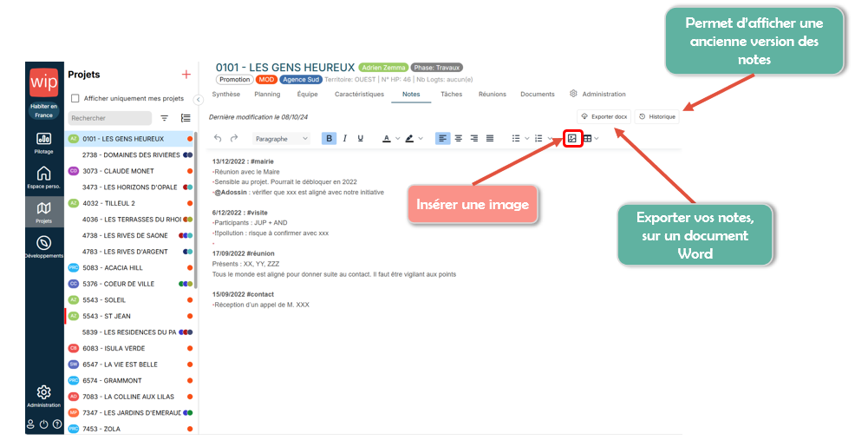The height and width of the screenshot is (440, 868).
Task: Apply font color with A icon
Action: pyautogui.click(x=387, y=139)
